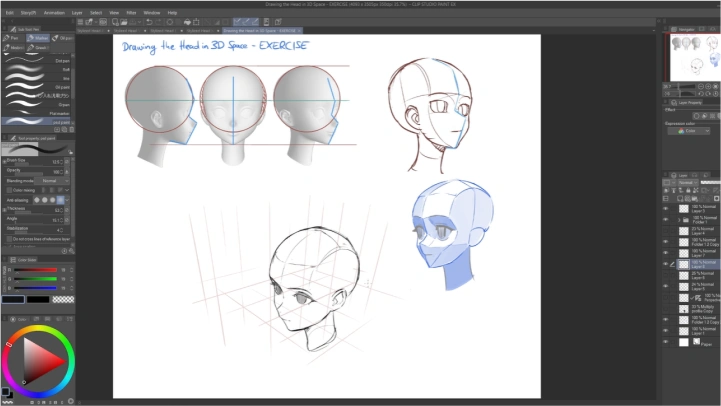The image size is (721, 406).
Task: Open dropdown arrow beside the save icon
Action: click(x=139, y=22)
